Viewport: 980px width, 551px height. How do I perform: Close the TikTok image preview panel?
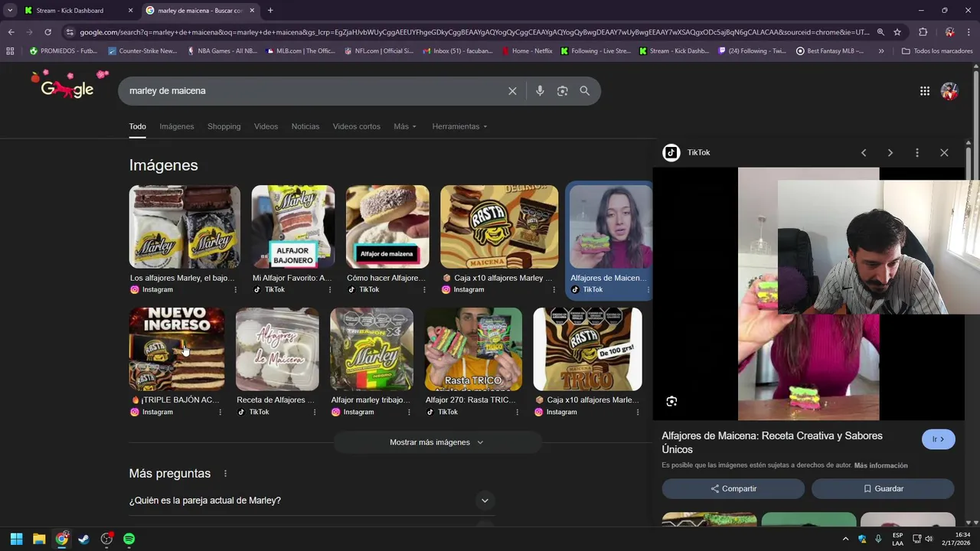pos(944,153)
